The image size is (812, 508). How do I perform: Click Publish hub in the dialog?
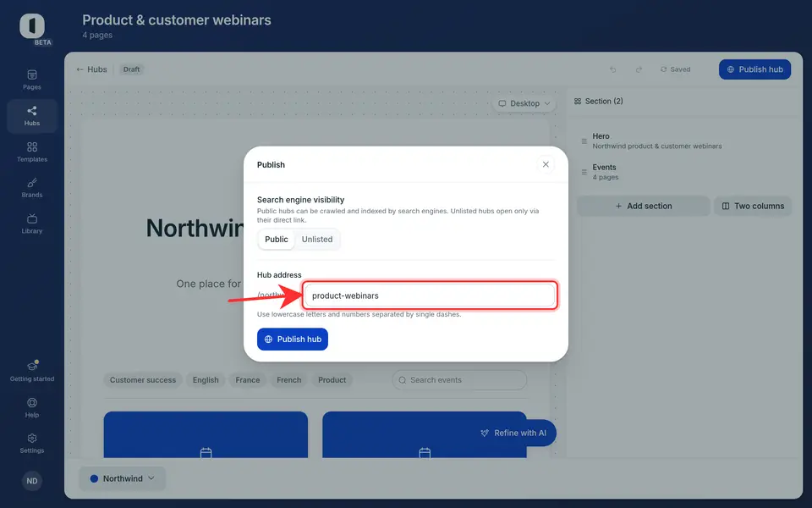293,339
